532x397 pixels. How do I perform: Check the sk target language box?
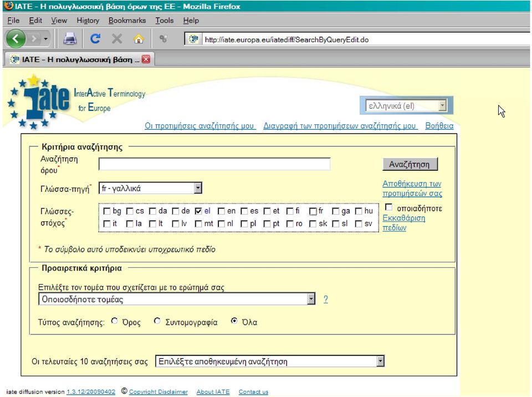point(313,224)
